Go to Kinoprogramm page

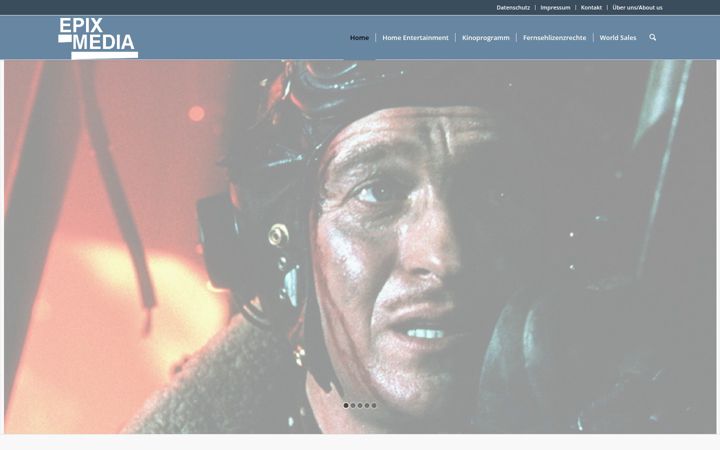485,38
